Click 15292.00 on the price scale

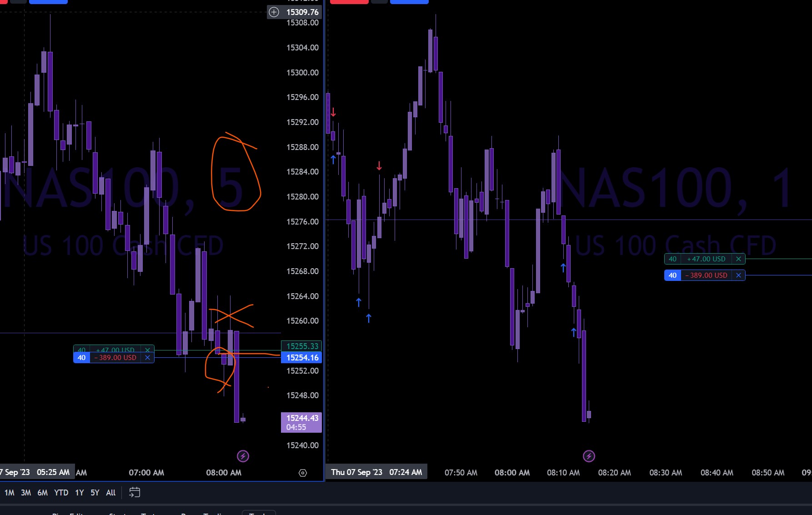[x=302, y=122]
